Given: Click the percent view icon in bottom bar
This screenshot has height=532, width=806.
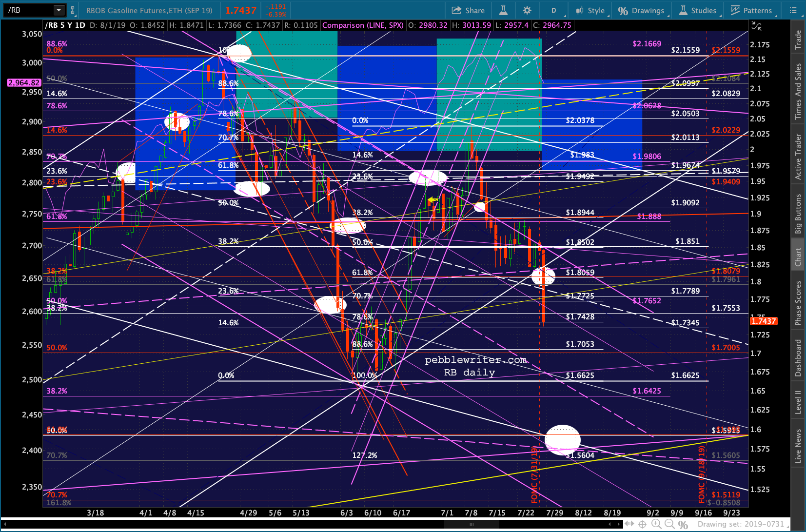Looking at the screenshot, I should (x=683, y=525).
